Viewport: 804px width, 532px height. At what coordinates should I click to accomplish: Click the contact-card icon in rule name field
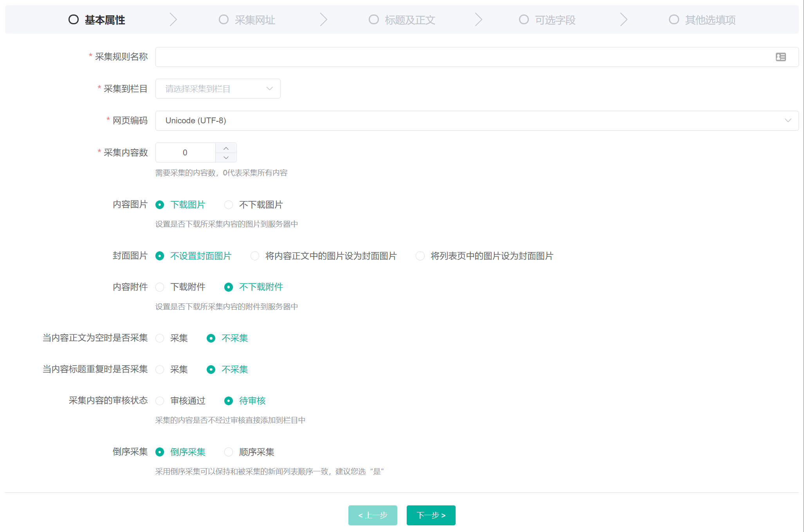781,57
